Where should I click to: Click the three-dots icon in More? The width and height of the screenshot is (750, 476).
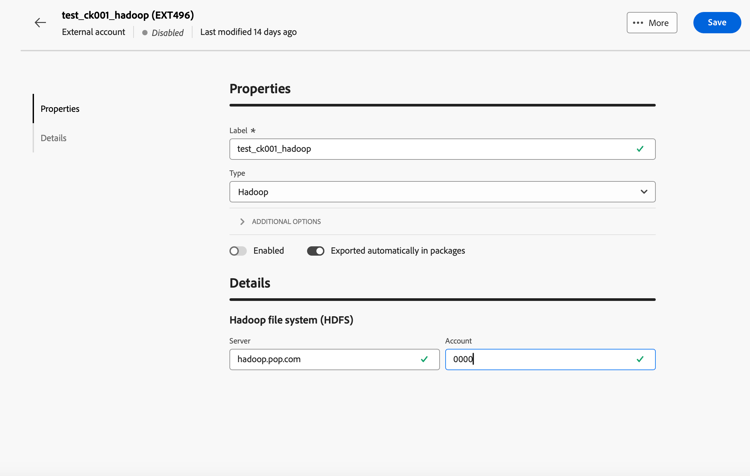(x=638, y=23)
